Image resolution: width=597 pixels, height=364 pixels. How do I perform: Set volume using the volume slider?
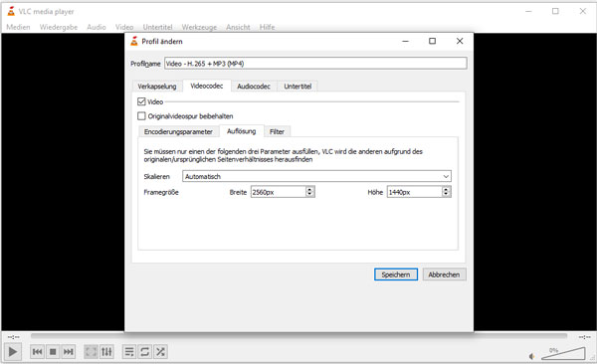pos(563,353)
